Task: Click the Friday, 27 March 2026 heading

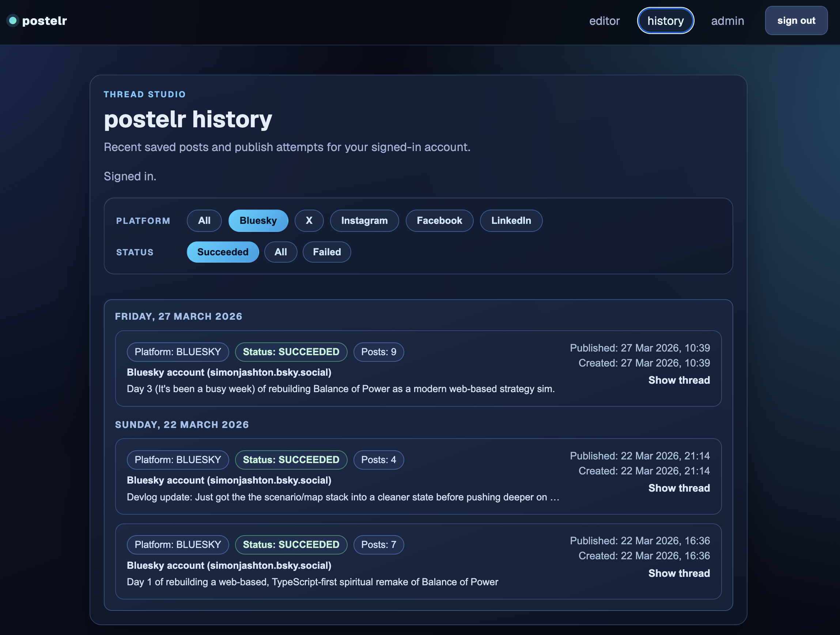Action: (x=178, y=316)
